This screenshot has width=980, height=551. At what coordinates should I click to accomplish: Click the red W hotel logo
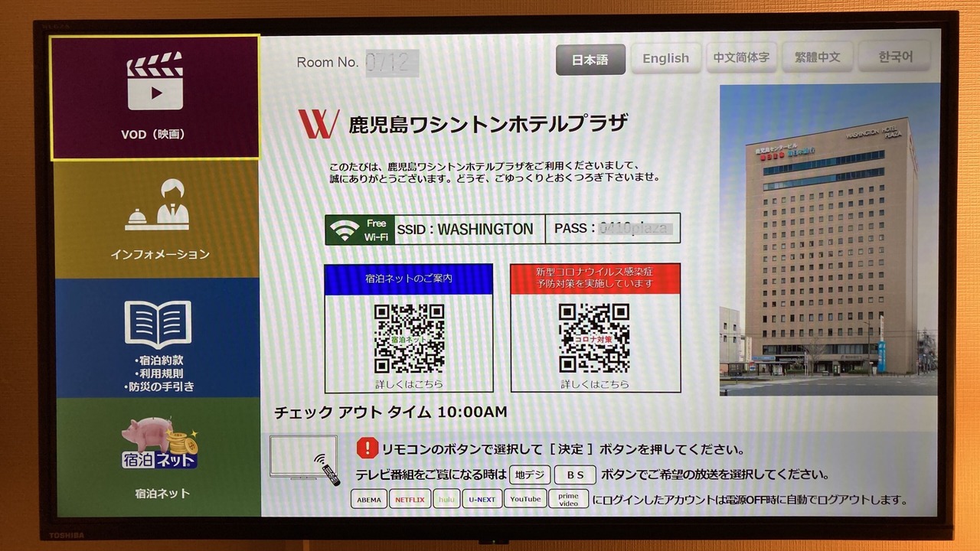(x=318, y=124)
